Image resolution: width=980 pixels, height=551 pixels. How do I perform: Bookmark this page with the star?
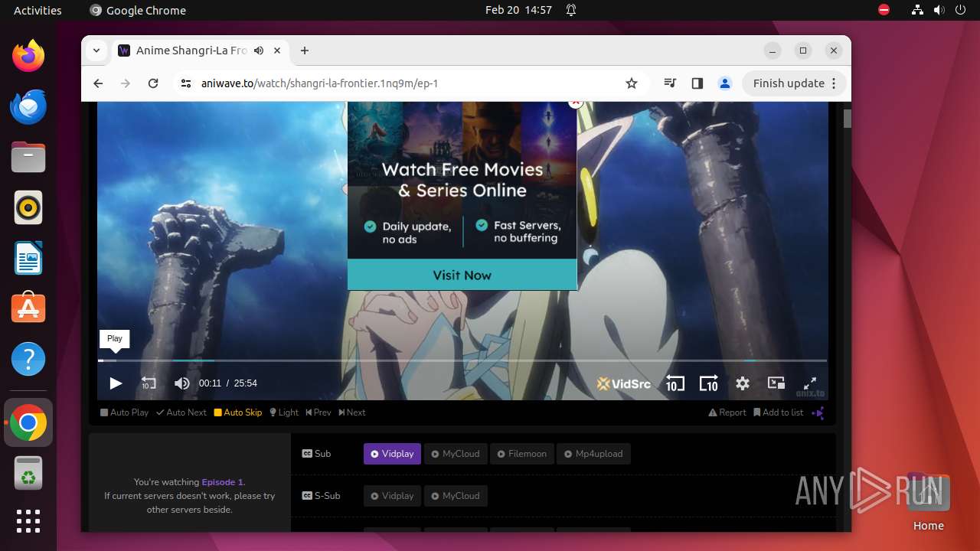[632, 83]
